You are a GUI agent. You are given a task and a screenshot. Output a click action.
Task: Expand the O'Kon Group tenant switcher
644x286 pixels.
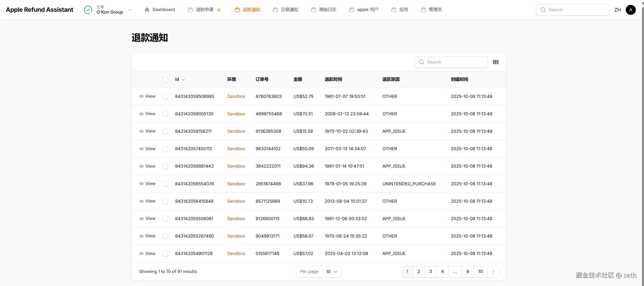click(130, 10)
